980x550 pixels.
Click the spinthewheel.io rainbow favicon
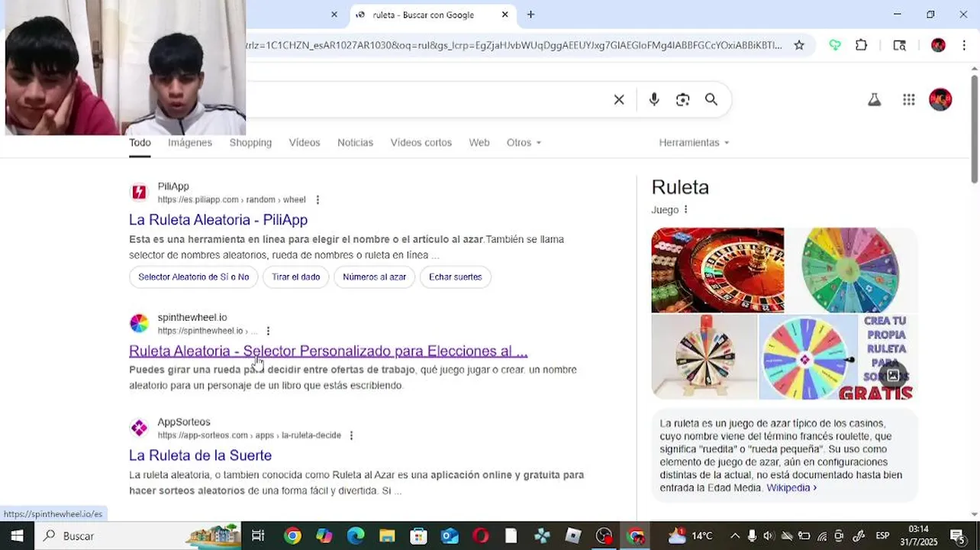pyautogui.click(x=139, y=323)
